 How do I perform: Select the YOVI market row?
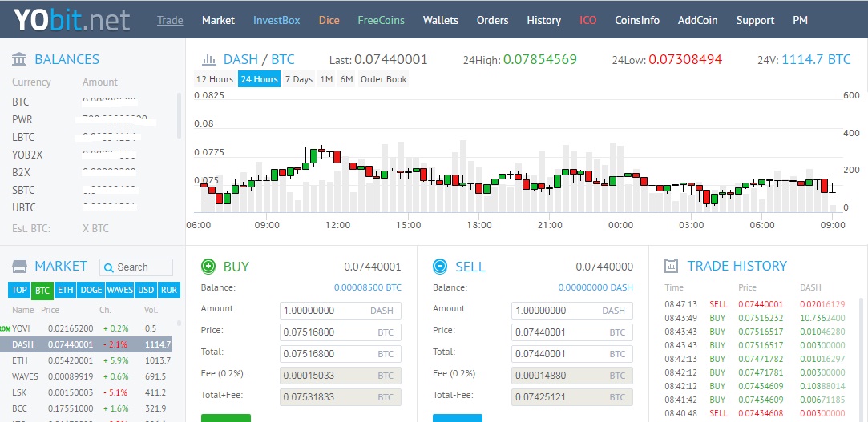(x=87, y=328)
